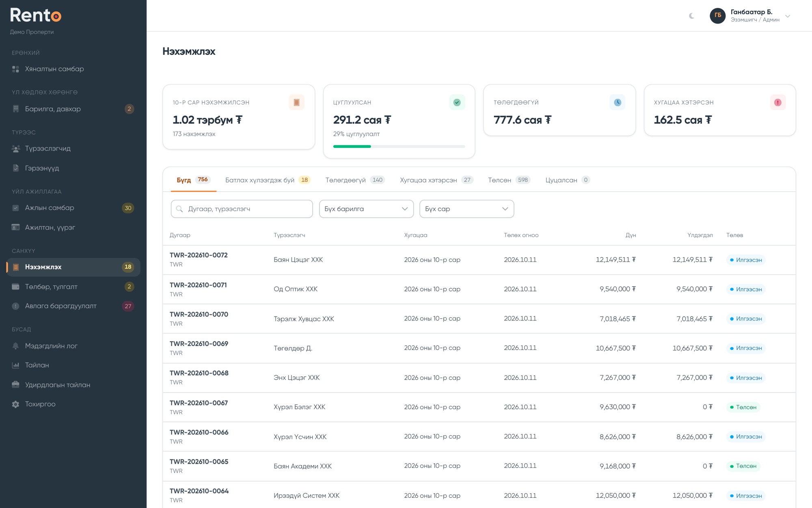812x508 pixels.
Task: Select the Төлсөн tab
Action: click(509, 180)
